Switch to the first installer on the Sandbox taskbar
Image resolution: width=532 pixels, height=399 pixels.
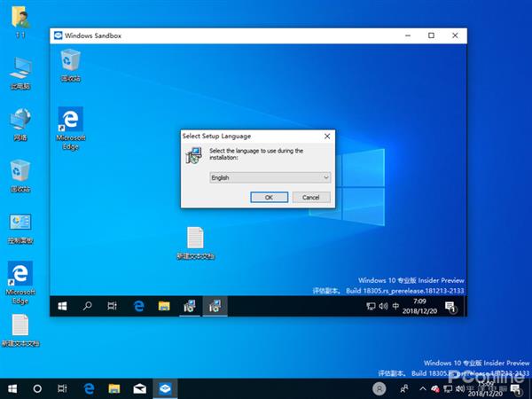(x=190, y=307)
